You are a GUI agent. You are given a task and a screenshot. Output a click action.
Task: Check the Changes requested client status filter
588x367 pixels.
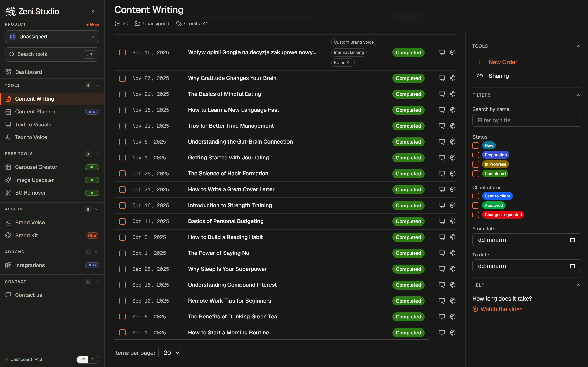click(476, 215)
